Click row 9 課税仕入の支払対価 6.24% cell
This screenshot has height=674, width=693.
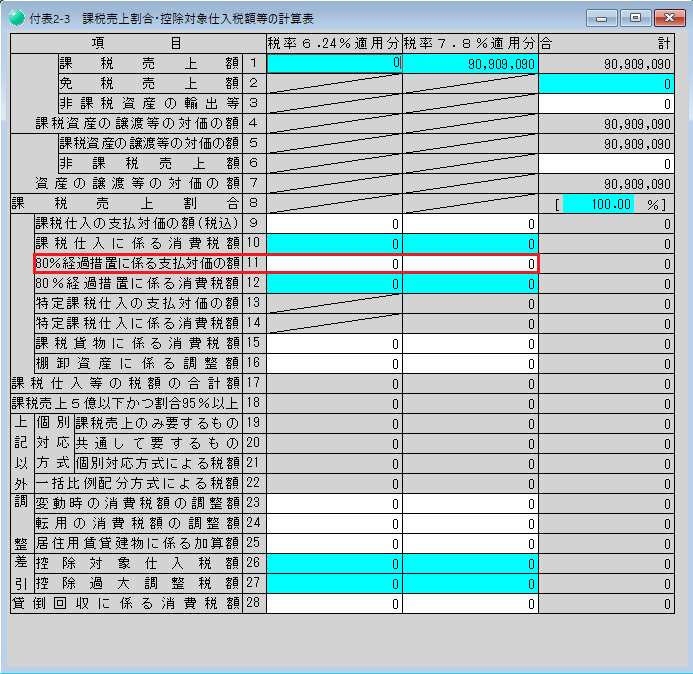click(x=334, y=224)
